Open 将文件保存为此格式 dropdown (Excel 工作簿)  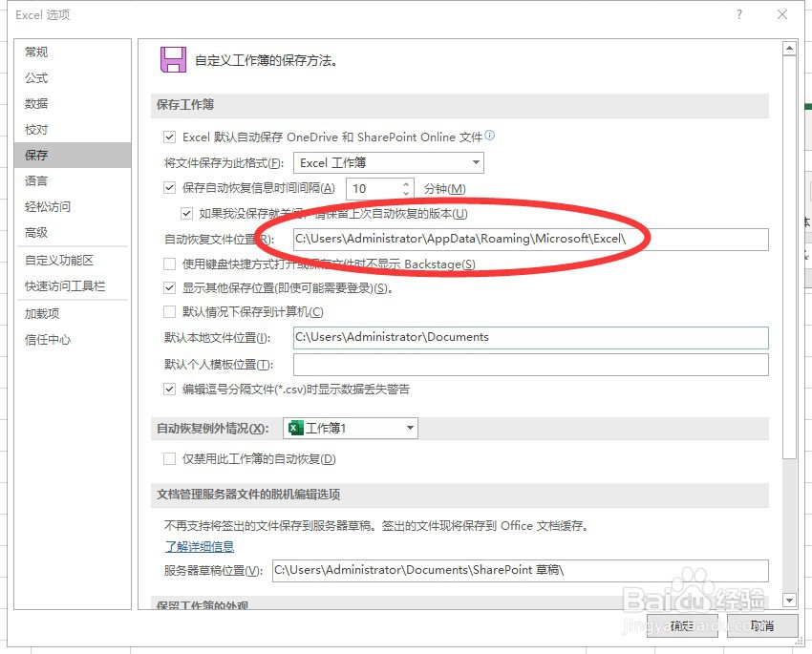[389, 163]
